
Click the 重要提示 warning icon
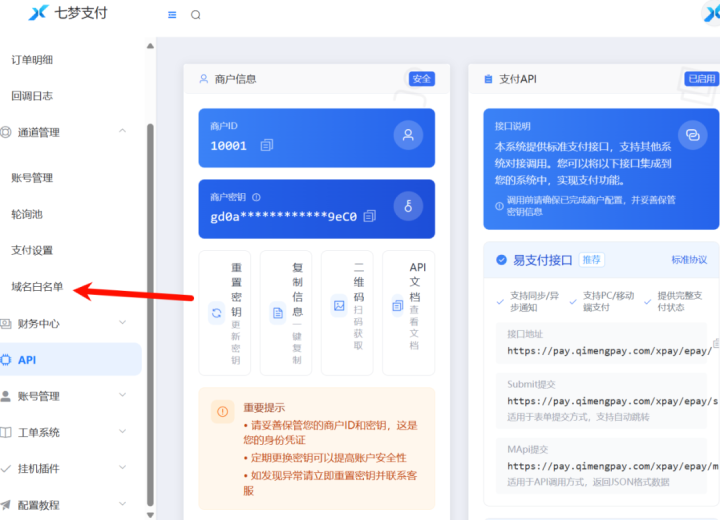pos(222,412)
